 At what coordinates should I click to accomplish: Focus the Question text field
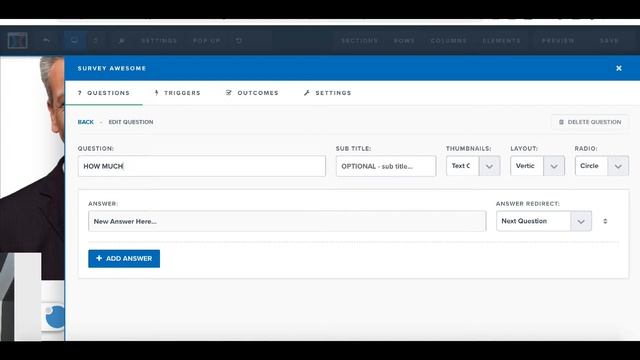click(202, 166)
